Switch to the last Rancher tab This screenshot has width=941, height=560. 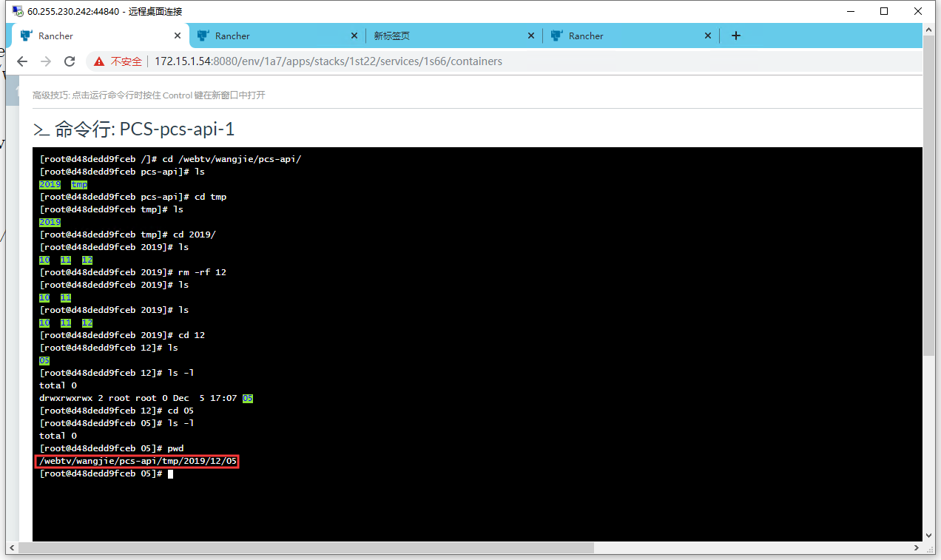point(631,36)
